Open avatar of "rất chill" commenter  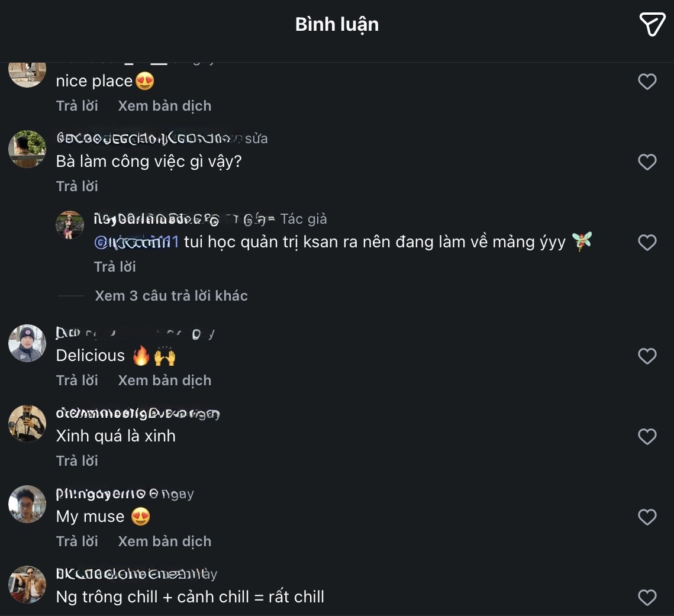click(x=27, y=584)
